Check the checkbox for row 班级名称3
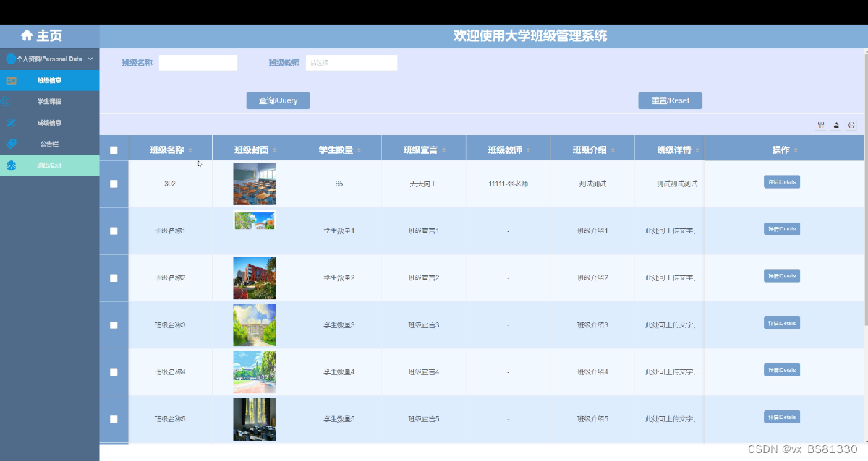 click(114, 324)
